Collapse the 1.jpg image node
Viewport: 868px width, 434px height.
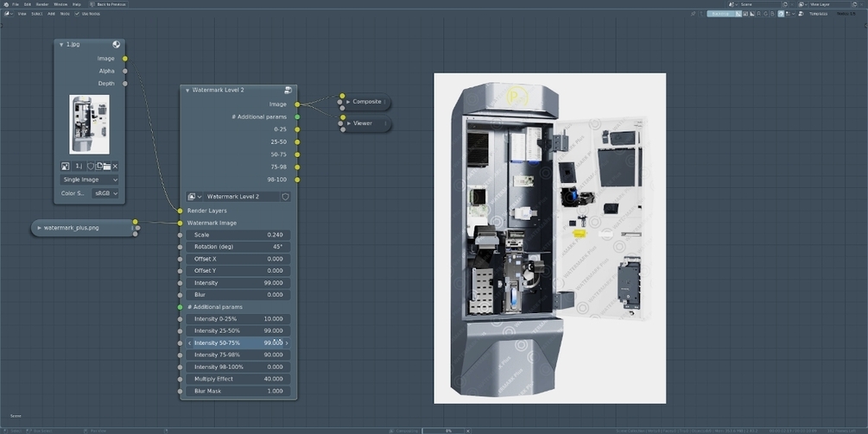coord(61,44)
